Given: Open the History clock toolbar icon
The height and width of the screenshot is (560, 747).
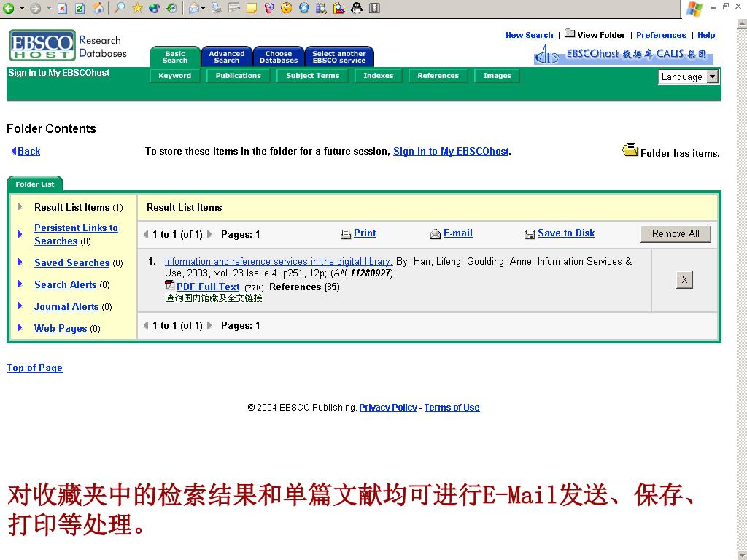Looking at the screenshot, I should point(171,7).
